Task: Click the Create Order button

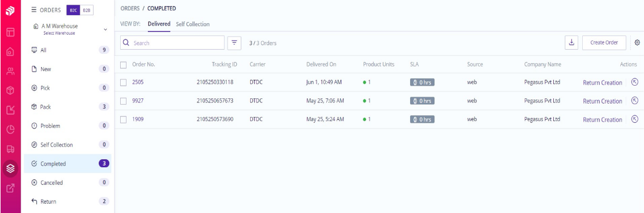Action: pyautogui.click(x=604, y=42)
